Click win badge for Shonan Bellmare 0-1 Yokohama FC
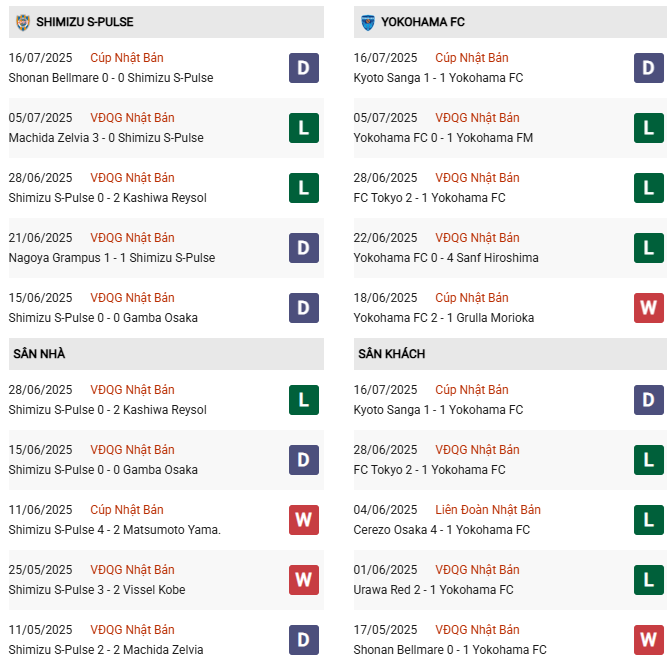 (648, 640)
